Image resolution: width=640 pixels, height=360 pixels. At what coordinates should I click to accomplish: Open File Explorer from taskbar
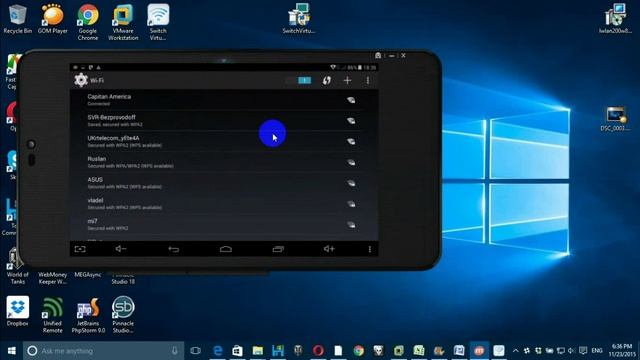pos(258,351)
